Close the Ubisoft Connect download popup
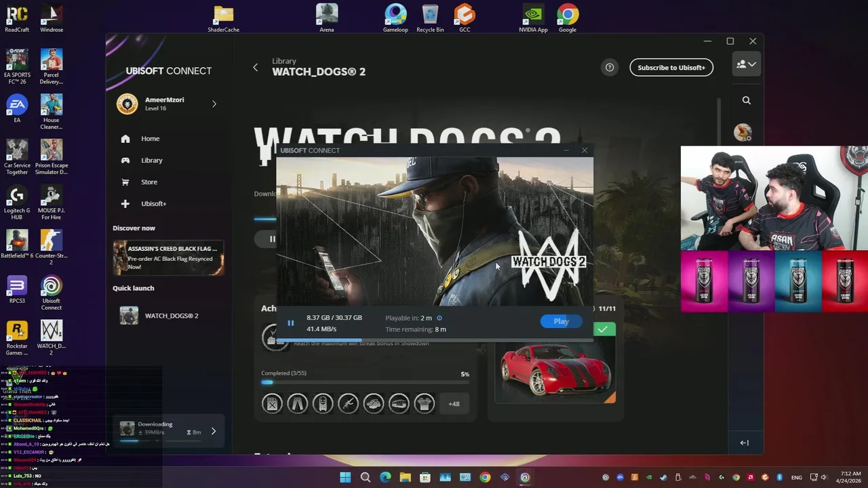Image resolution: width=868 pixels, height=488 pixels. (585, 150)
